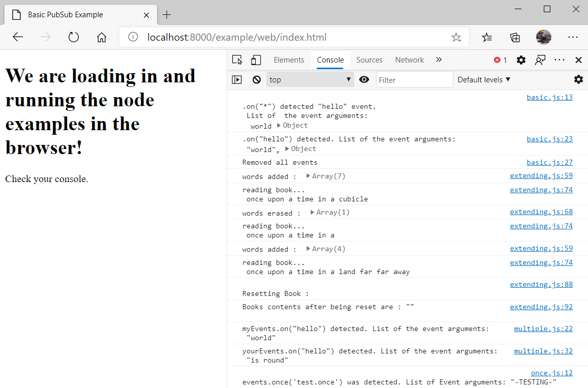
Task: Click 'Resetting Book :' log message
Action: (275, 293)
